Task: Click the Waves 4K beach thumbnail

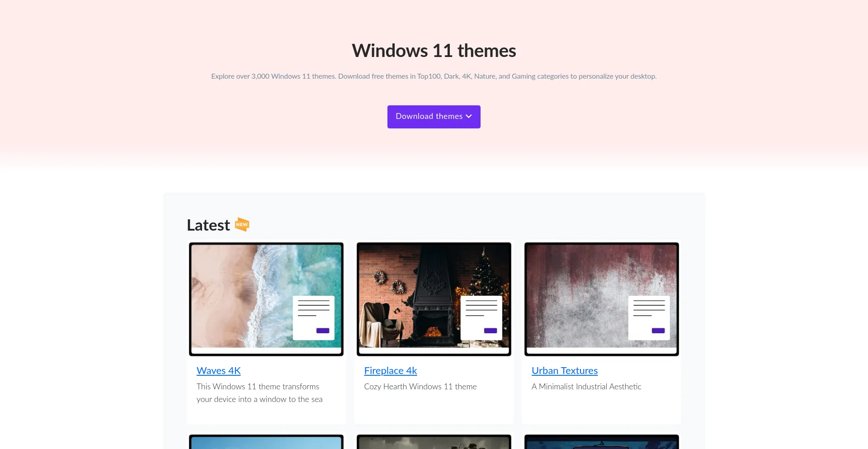Action: (266, 299)
